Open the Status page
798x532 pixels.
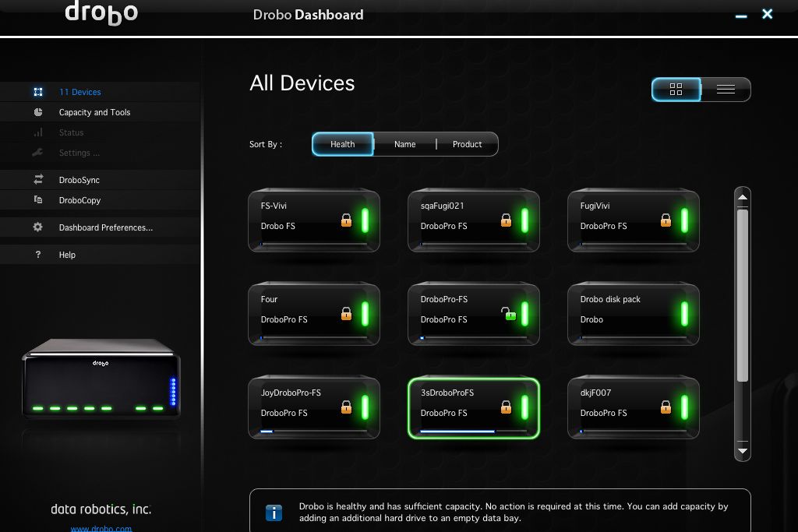tap(101, 132)
